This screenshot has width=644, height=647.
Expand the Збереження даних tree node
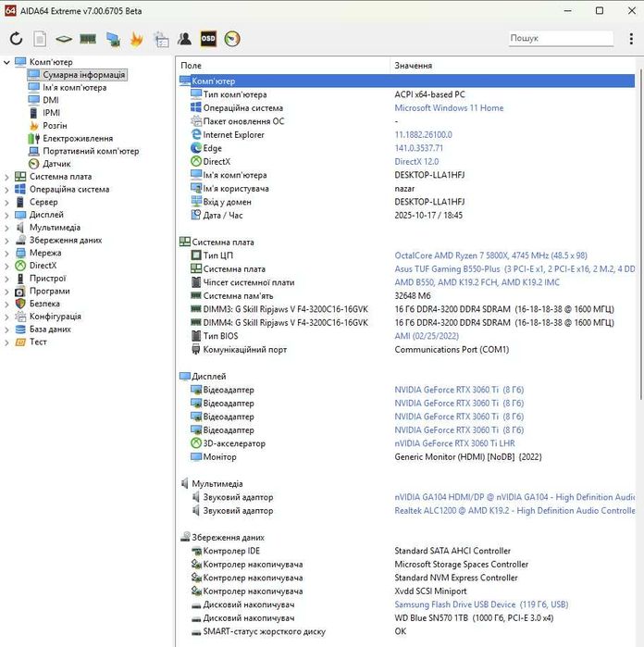coord(6,241)
